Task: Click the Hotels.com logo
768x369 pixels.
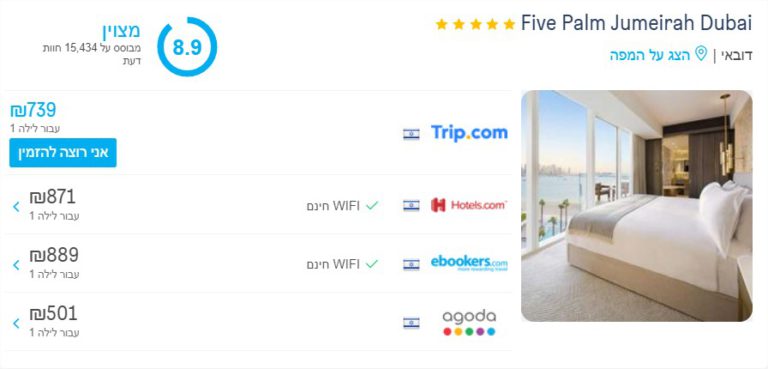Action: click(469, 205)
